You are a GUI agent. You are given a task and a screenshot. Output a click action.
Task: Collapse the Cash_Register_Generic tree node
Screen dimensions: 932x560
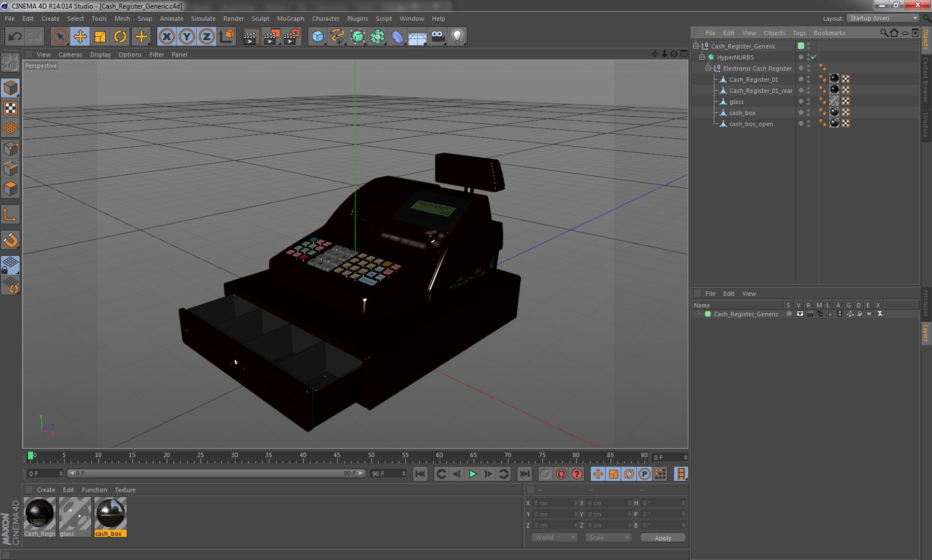(x=696, y=46)
